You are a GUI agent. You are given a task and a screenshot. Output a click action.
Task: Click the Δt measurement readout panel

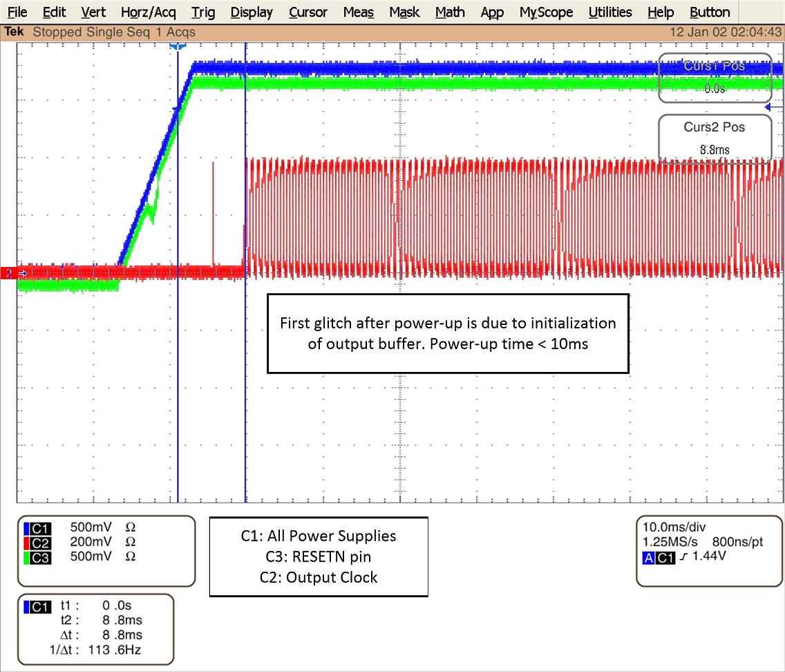coord(97,634)
